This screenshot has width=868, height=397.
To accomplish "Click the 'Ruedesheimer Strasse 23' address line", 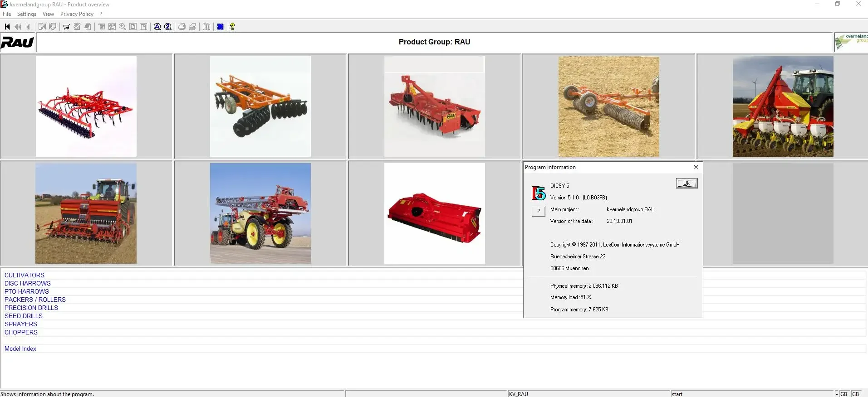I will [x=578, y=257].
